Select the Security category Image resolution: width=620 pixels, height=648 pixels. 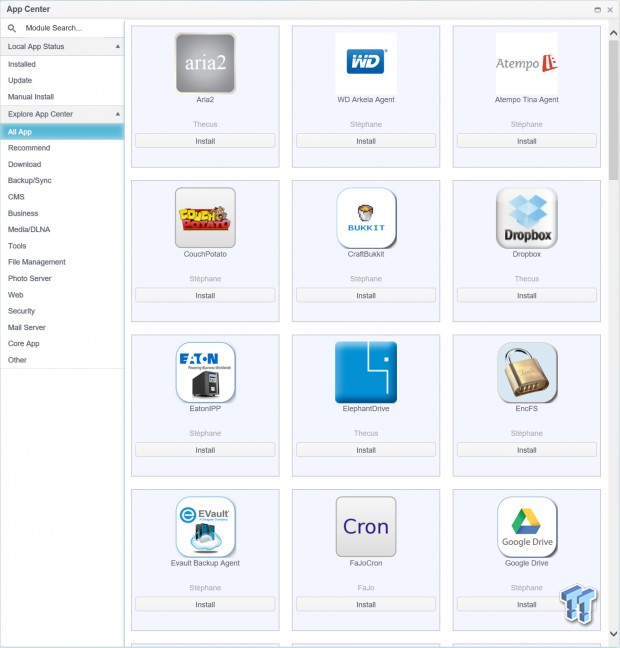coord(21,311)
